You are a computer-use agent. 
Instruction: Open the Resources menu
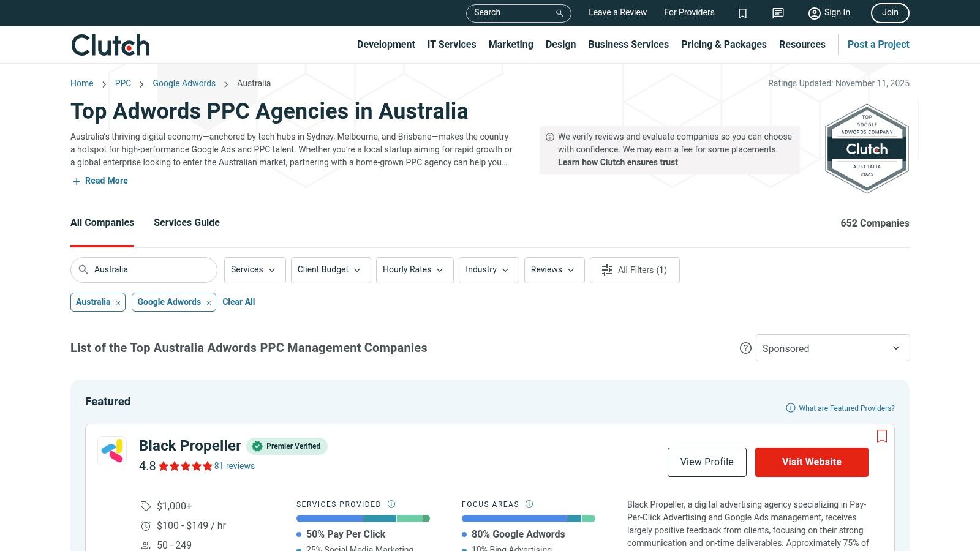coord(802,44)
